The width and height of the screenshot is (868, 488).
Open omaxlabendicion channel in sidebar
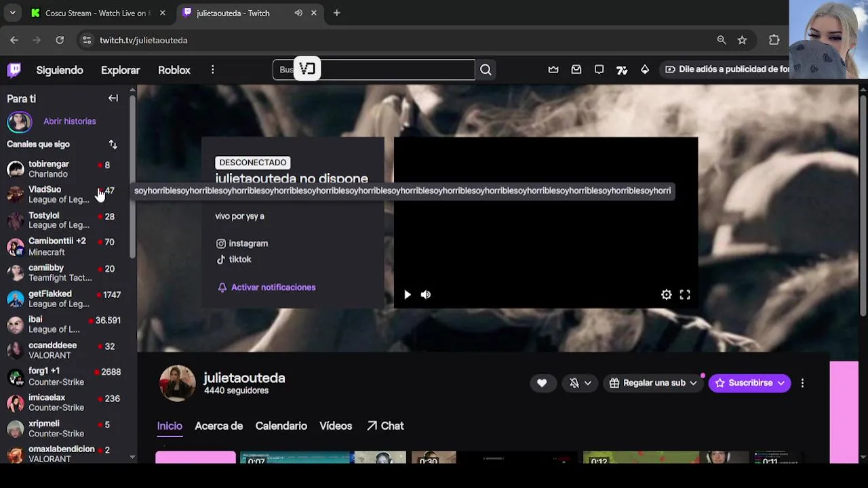coord(64,453)
